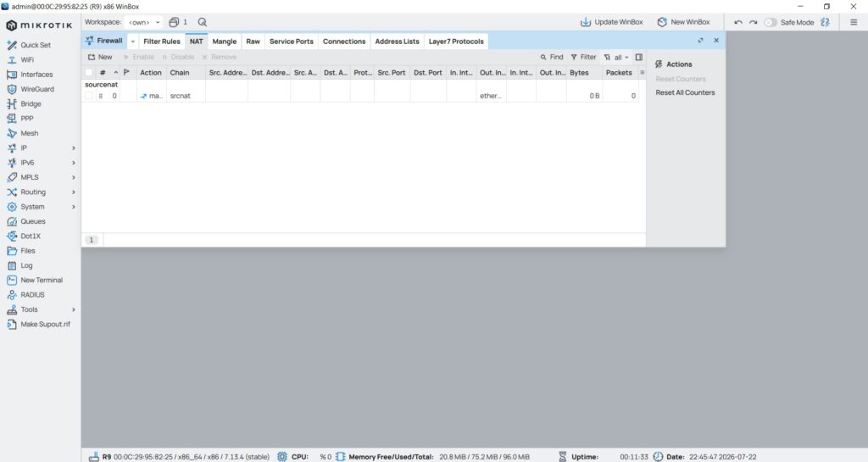Image resolution: width=868 pixels, height=462 pixels.
Task: Switch to the Raw tab
Action: (253, 42)
